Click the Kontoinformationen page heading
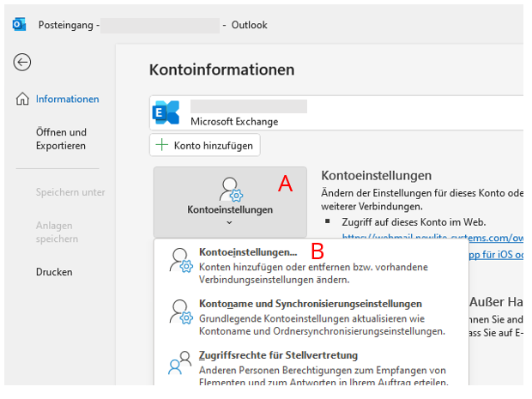The image size is (532, 399). point(222,70)
